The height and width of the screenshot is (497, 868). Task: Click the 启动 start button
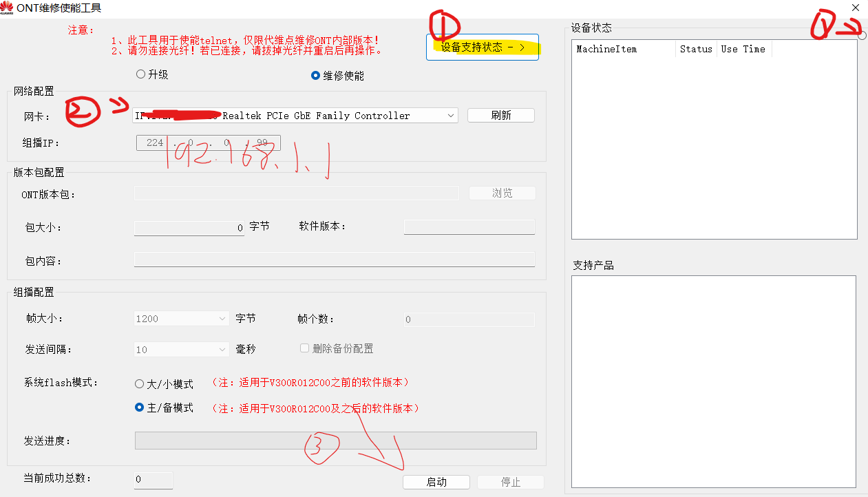tap(436, 482)
